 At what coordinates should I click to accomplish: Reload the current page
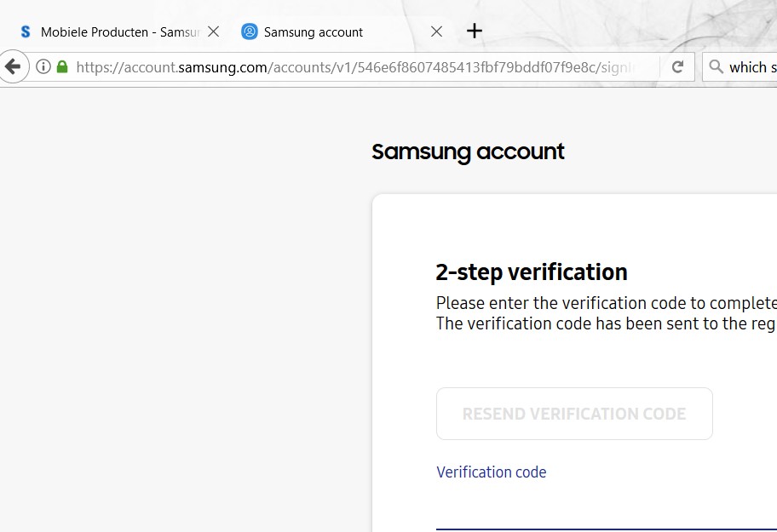677,66
